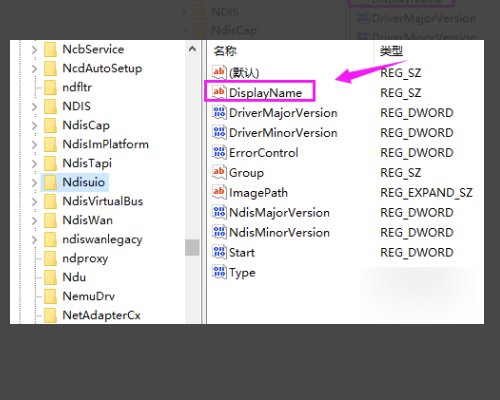Select the ndproxy key label
Screen dimensions: 500x400
point(85,258)
